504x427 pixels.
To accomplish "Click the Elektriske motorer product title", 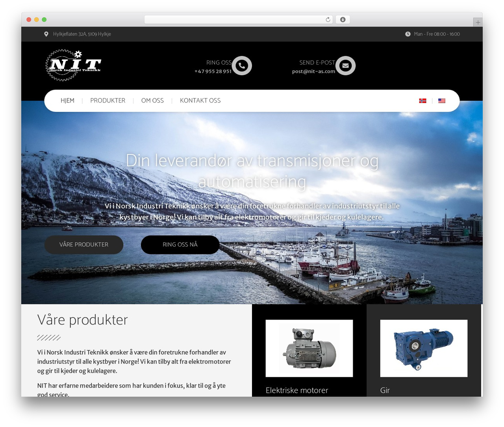I will [297, 390].
